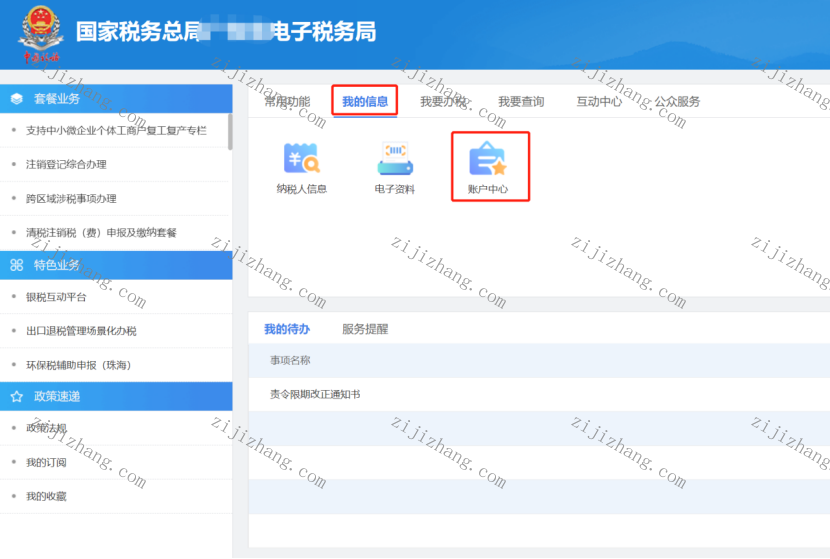Screen dimensions: 830x559
Task: Go to the 互动中心 tab
Action: click(x=599, y=102)
